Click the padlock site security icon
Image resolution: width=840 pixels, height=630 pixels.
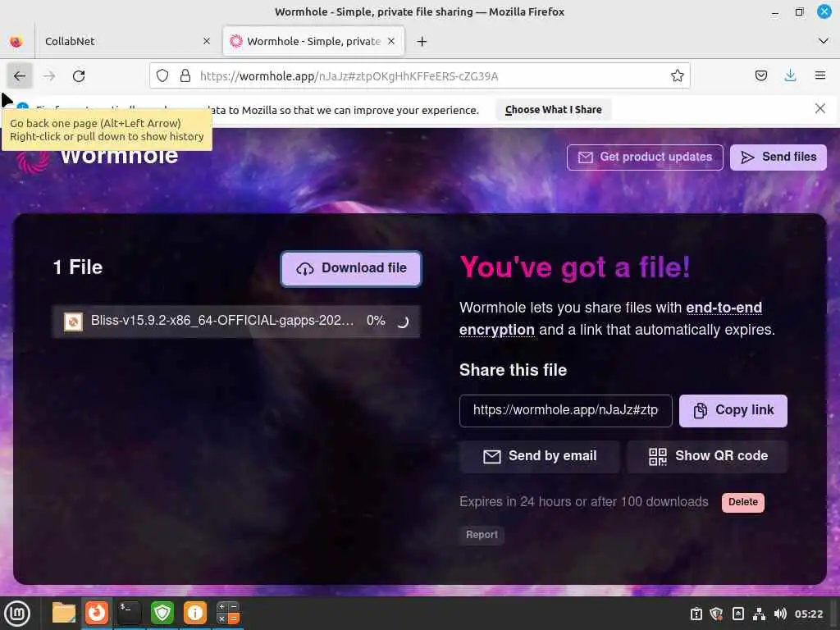click(185, 76)
